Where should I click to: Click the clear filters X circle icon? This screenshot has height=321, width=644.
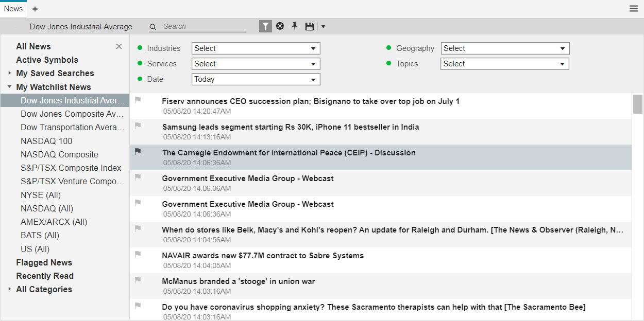(280, 26)
